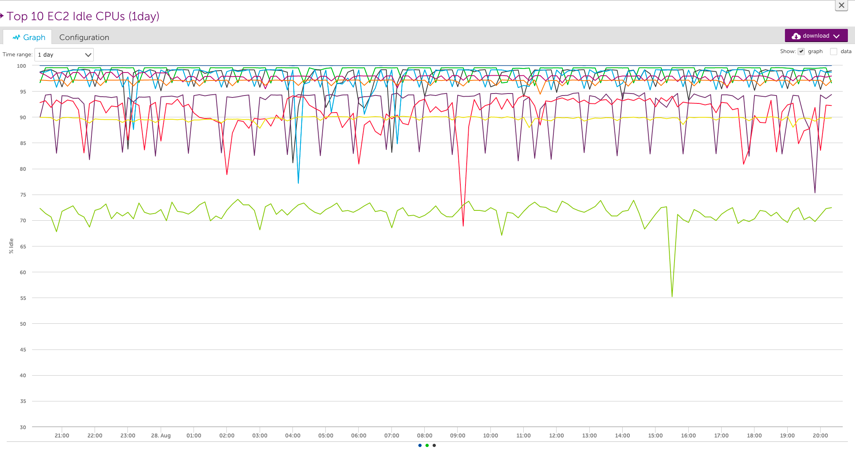The height and width of the screenshot is (466, 855).
Task: Click the 12:00 time axis label
Action: [556, 436]
